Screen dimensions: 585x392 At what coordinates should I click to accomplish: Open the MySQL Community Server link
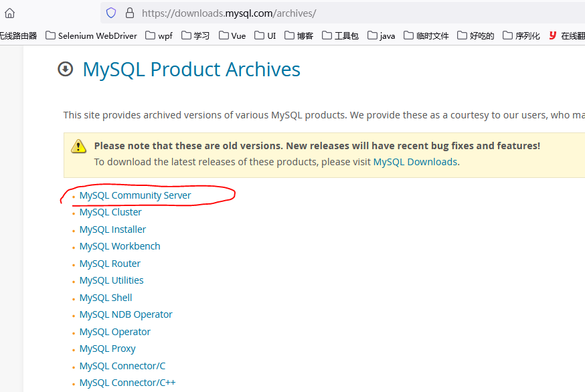pos(135,195)
